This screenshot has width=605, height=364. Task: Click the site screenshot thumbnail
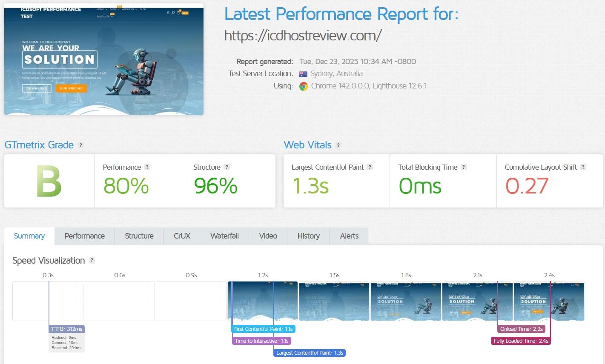[x=104, y=60]
